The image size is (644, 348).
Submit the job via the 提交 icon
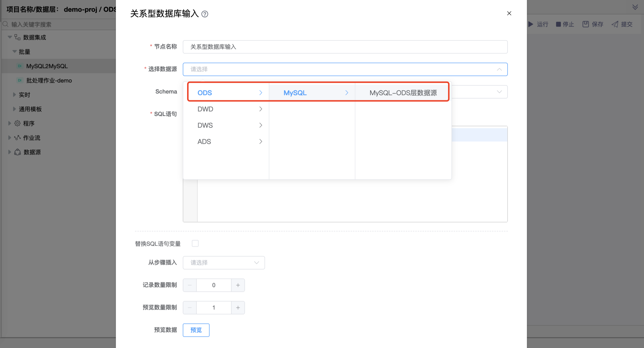615,24
